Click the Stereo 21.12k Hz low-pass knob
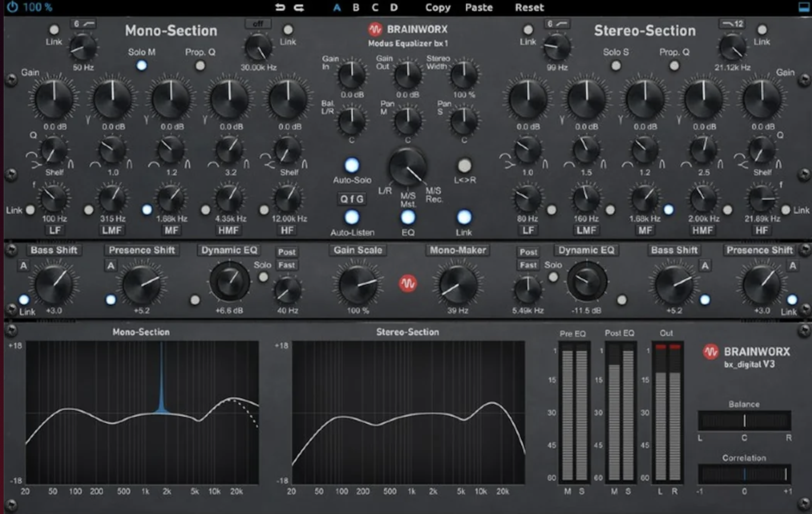Image resolution: width=812 pixels, height=514 pixels. (x=732, y=48)
